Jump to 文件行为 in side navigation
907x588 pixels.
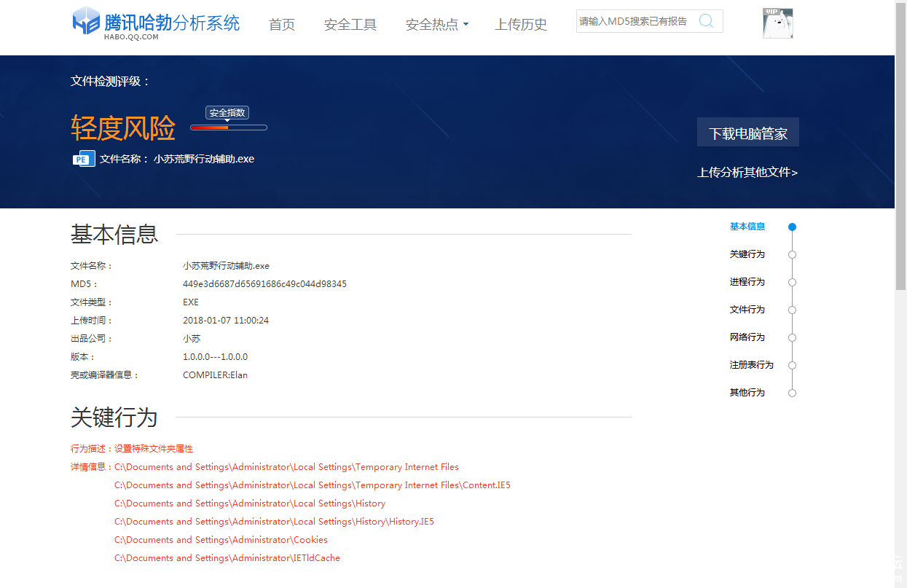click(747, 310)
